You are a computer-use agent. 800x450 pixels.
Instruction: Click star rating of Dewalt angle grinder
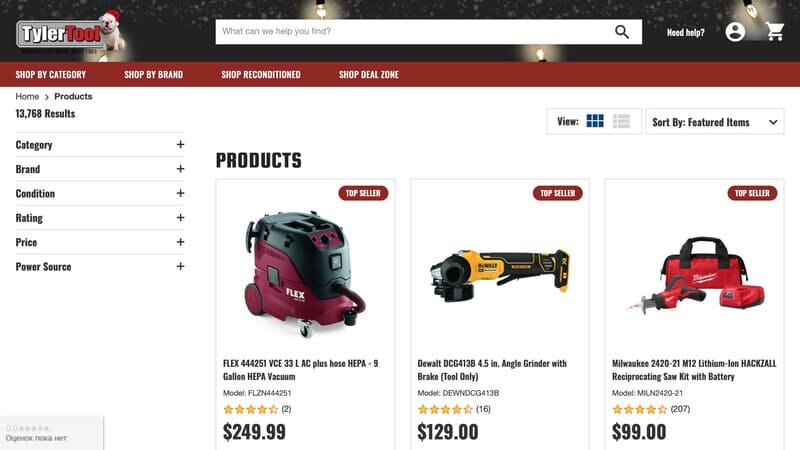[x=445, y=409]
